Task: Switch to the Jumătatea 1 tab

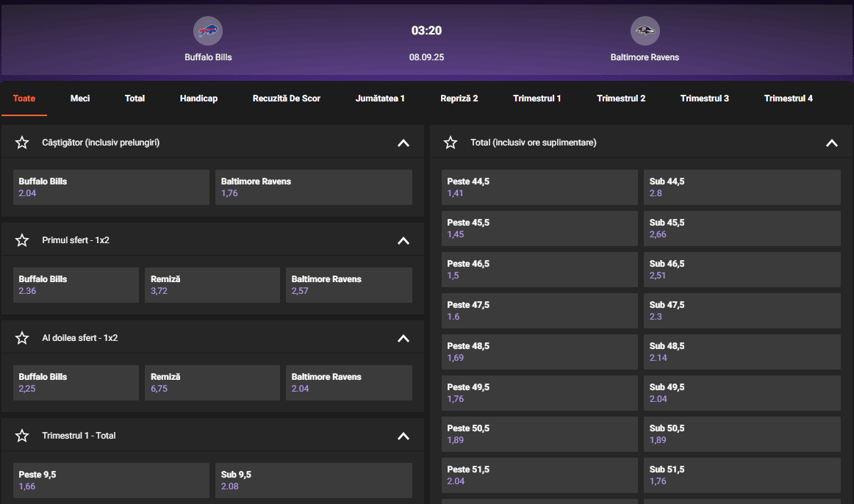Action: pos(380,98)
